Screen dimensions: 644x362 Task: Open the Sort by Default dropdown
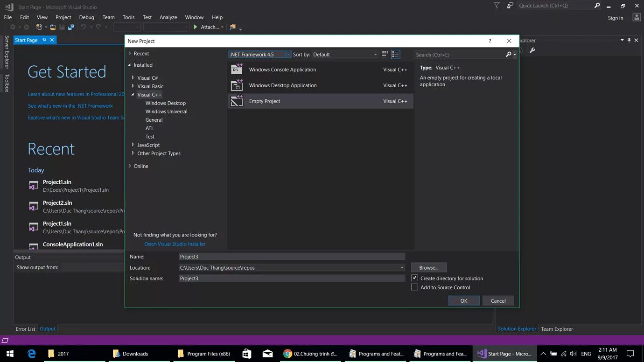click(345, 55)
